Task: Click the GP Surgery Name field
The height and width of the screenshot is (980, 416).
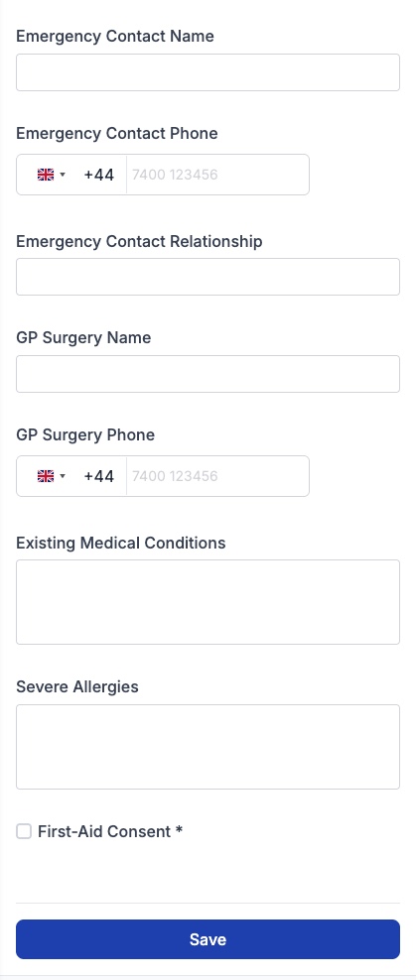Action: coord(208,374)
